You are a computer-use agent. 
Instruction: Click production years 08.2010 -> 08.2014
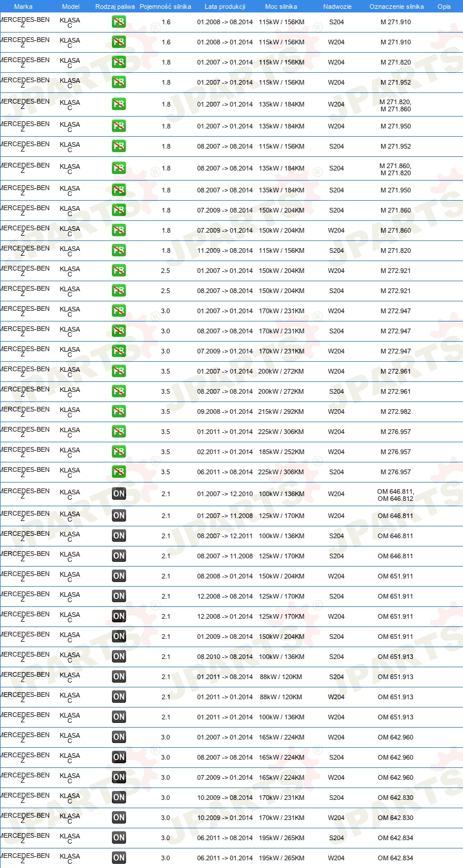[x=225, y=657]
